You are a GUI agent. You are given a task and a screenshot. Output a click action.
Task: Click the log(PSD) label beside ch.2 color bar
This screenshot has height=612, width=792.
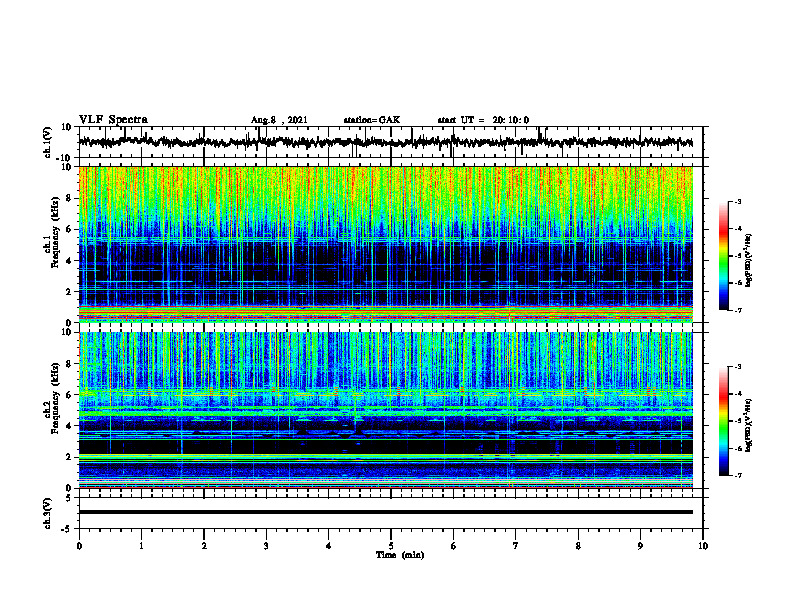click(749, 425)
